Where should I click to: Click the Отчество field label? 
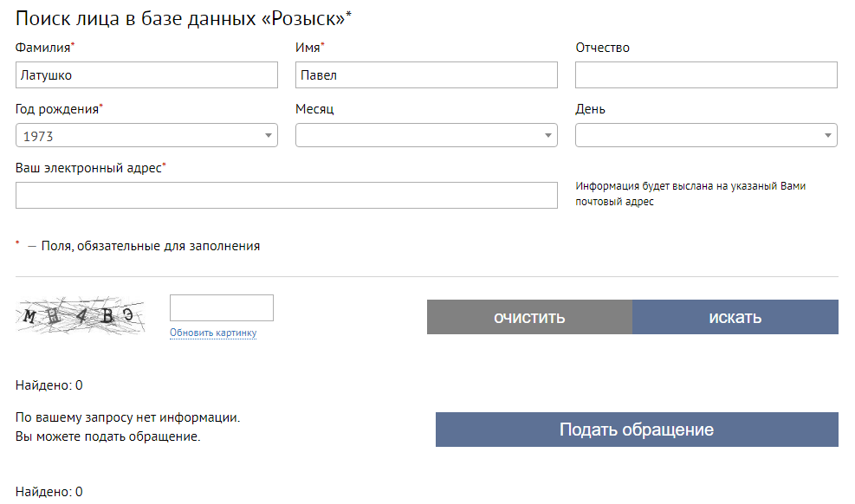click(602, 48)
